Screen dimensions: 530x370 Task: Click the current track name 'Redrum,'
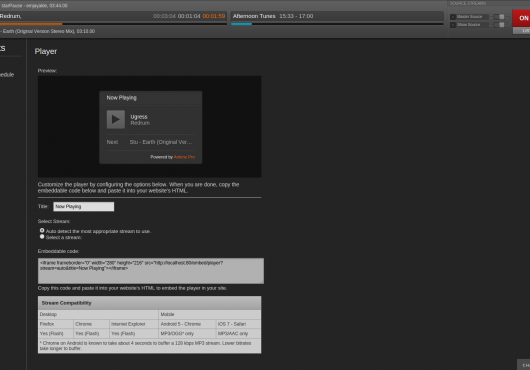(10, 16)
